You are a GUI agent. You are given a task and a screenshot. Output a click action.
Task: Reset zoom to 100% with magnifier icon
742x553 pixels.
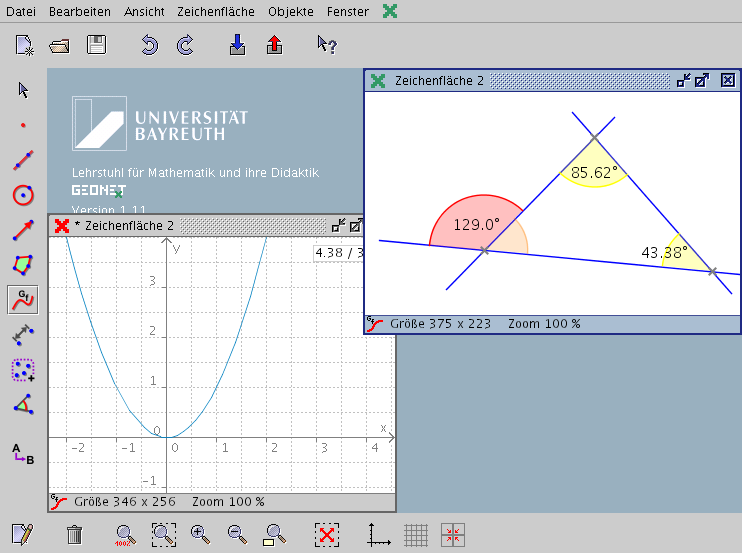[x=125, y=535]
